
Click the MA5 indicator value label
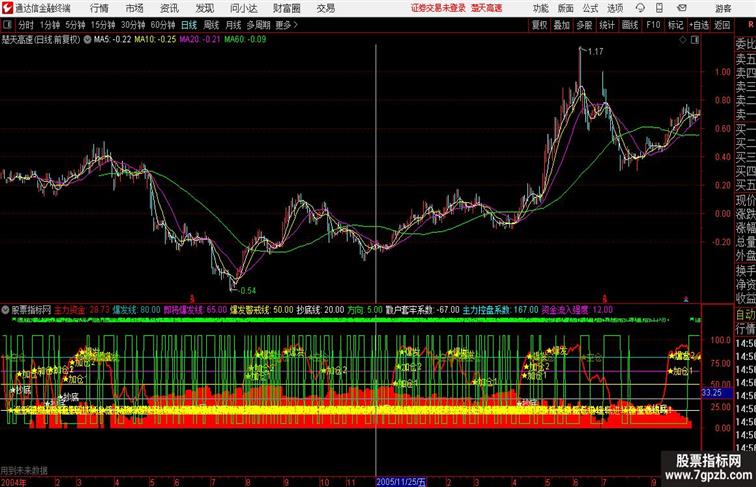point(112,40)
